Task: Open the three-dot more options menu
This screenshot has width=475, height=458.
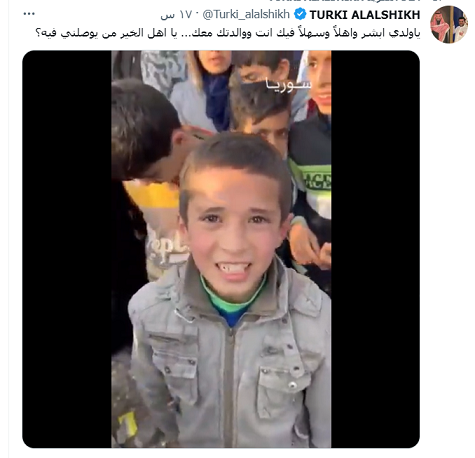Action: click(29, 14)
